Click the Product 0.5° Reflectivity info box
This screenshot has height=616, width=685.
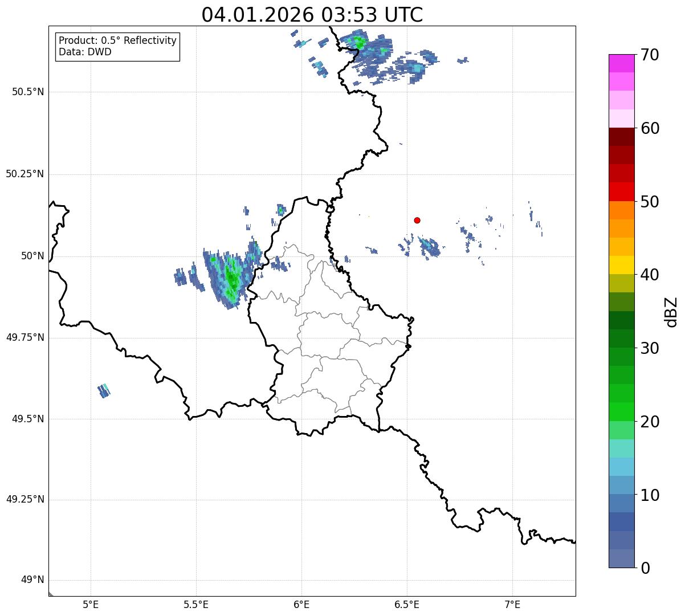[117, 47]
